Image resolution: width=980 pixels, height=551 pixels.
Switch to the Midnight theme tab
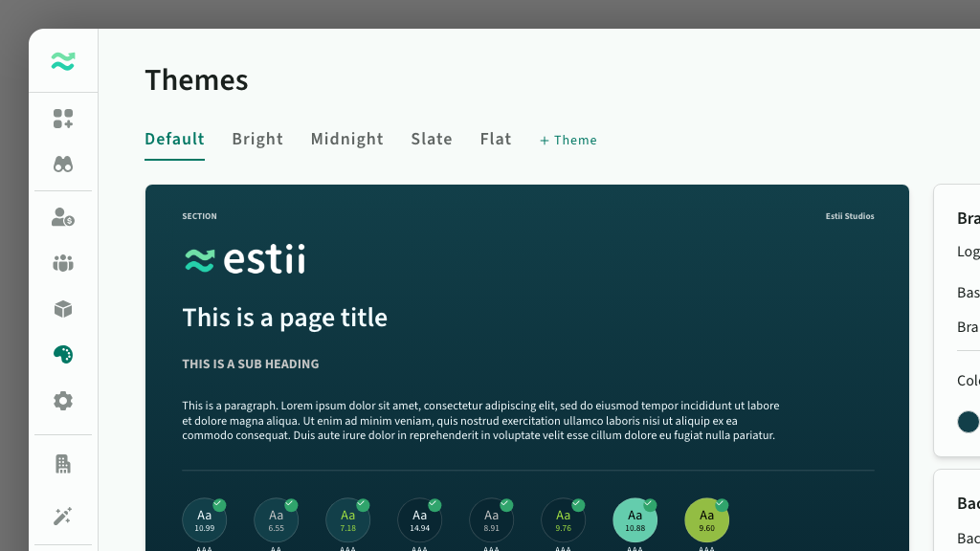click(x=346, y=140)
